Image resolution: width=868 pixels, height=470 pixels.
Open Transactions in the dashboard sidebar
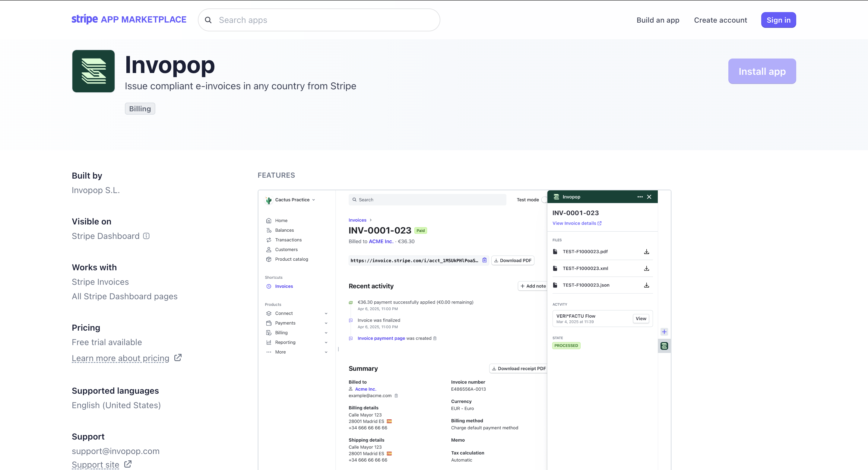288,240
